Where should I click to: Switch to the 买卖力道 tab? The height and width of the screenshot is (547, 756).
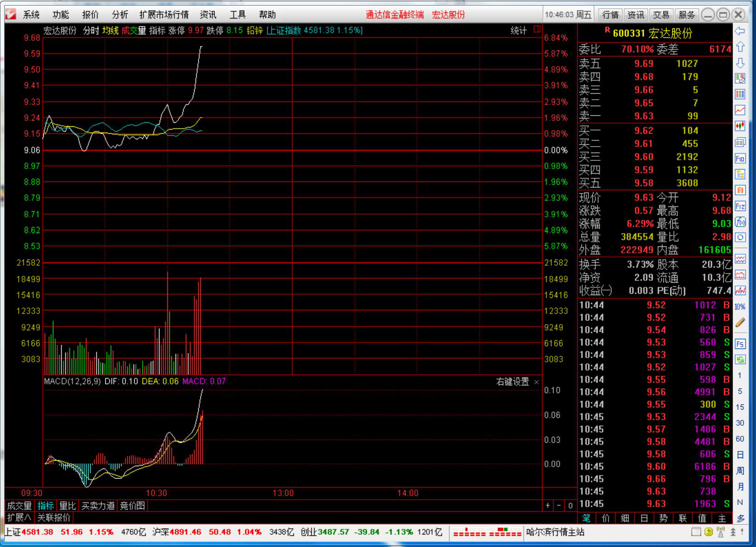coord(98,506)
